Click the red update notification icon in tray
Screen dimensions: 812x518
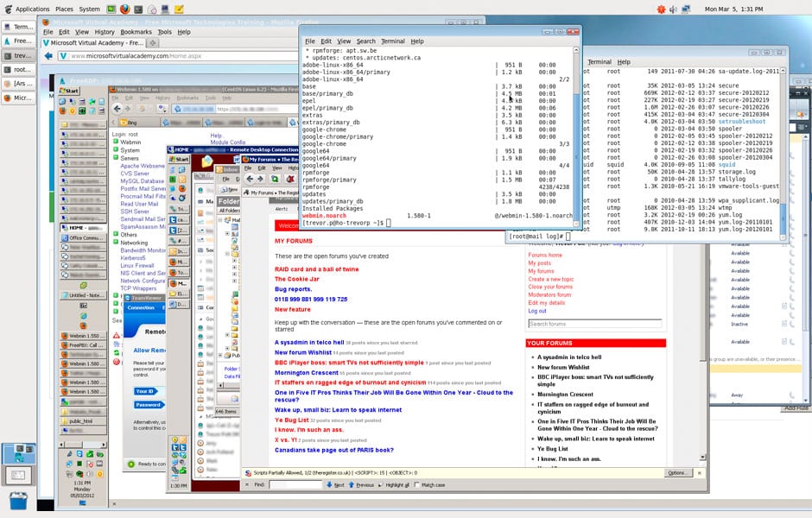coord(661,9)
